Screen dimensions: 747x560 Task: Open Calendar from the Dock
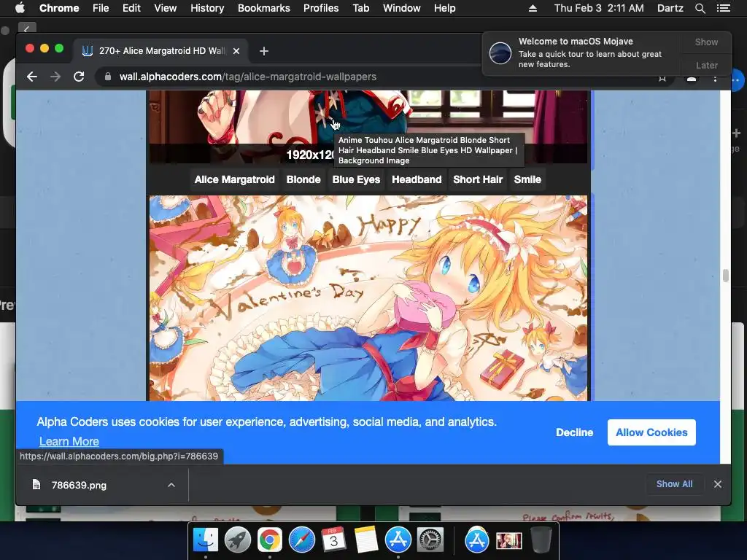click(333, 540)
